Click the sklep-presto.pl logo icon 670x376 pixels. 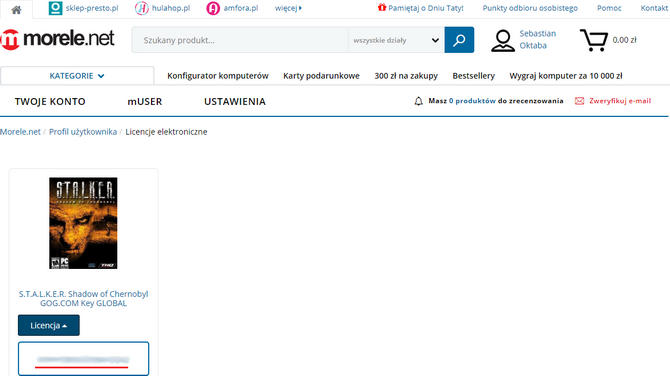click(55, 8)
